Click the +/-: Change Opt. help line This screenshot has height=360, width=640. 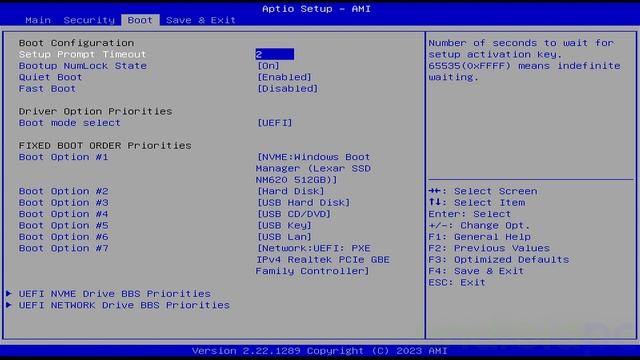(x=479, y=225)
